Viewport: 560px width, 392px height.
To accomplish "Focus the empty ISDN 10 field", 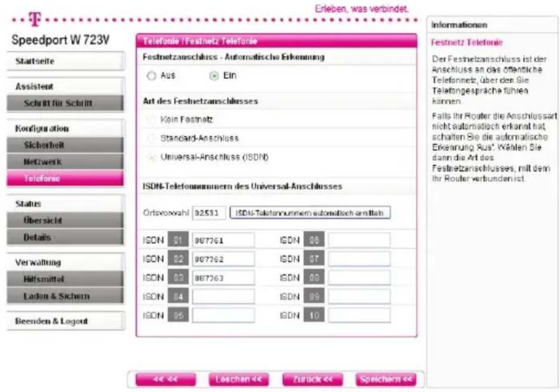I will pos(359,316).
